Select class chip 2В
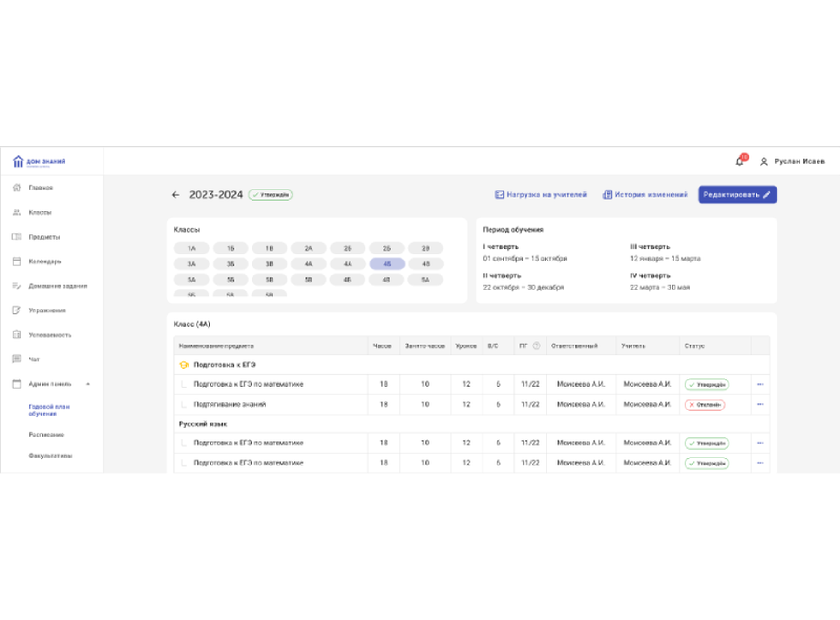This screenshot has height=620, width=840. tap(426, 248)
